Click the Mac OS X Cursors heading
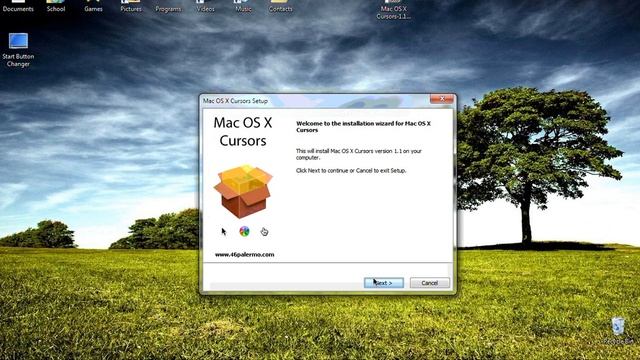 click(x=243, y=131)
